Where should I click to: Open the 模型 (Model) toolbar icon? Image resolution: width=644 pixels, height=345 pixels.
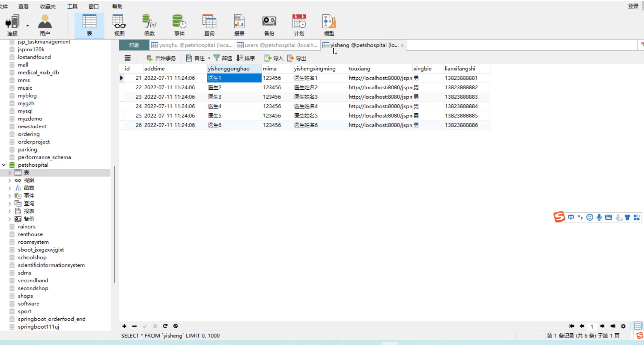pos(329,25)
